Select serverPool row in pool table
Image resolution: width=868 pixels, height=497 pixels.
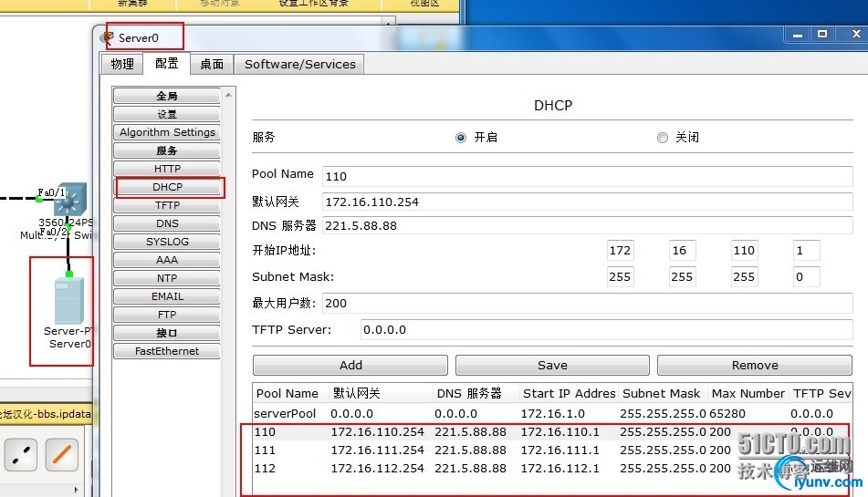coord(552,413)
